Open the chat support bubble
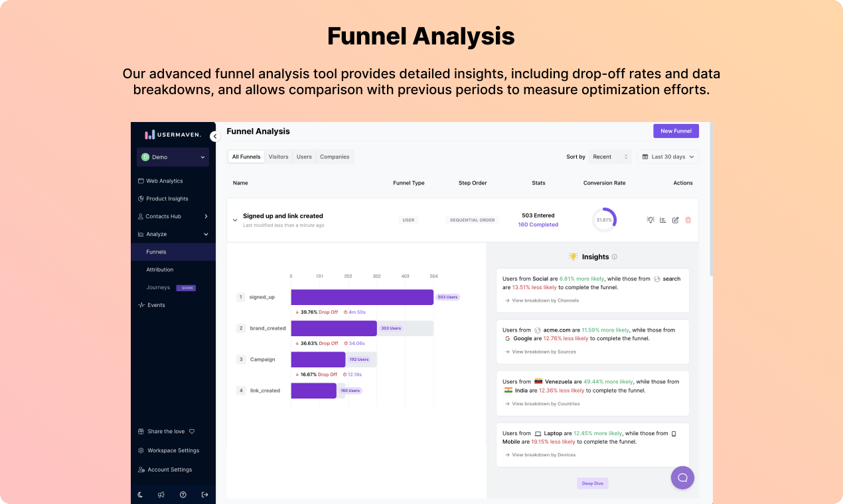The image size is (843, 504). click(682, 477)
